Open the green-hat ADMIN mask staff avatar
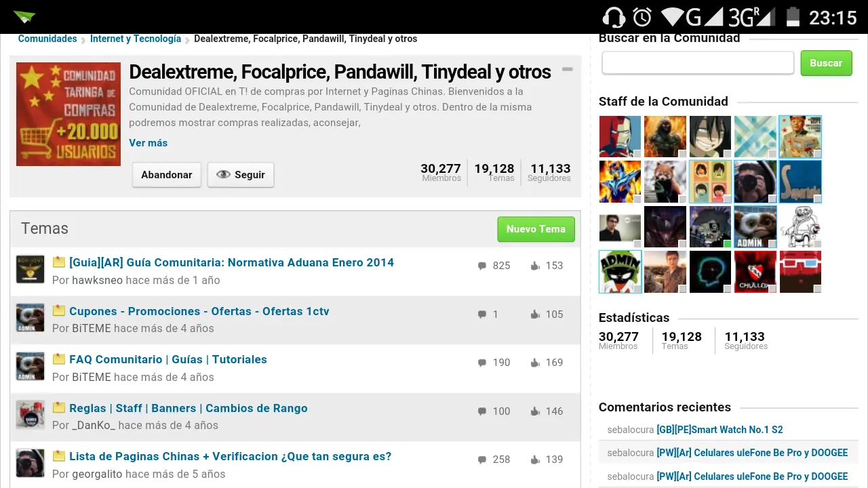This screenshot has width=868, height=488. [620, 272]
